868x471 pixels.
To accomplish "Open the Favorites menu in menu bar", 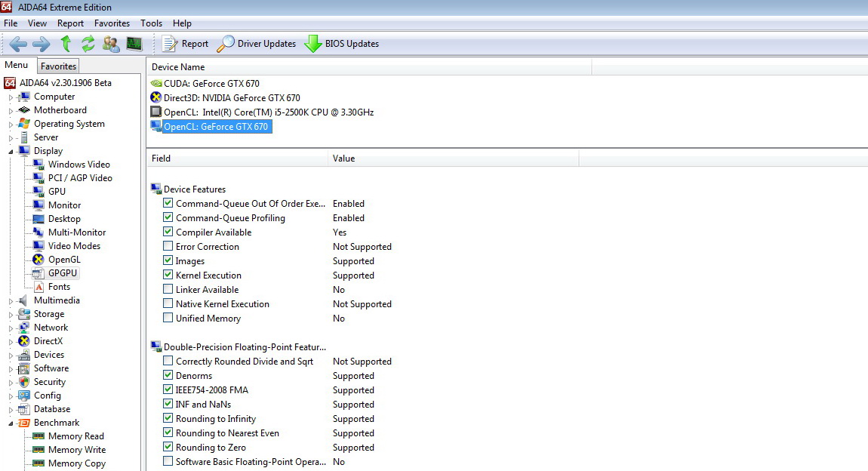I will point(112,23).
